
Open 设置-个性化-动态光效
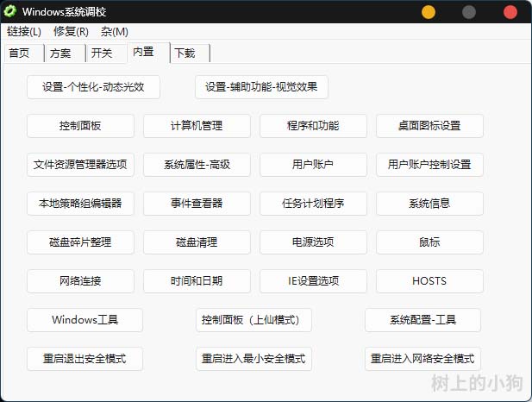(93, 87)
